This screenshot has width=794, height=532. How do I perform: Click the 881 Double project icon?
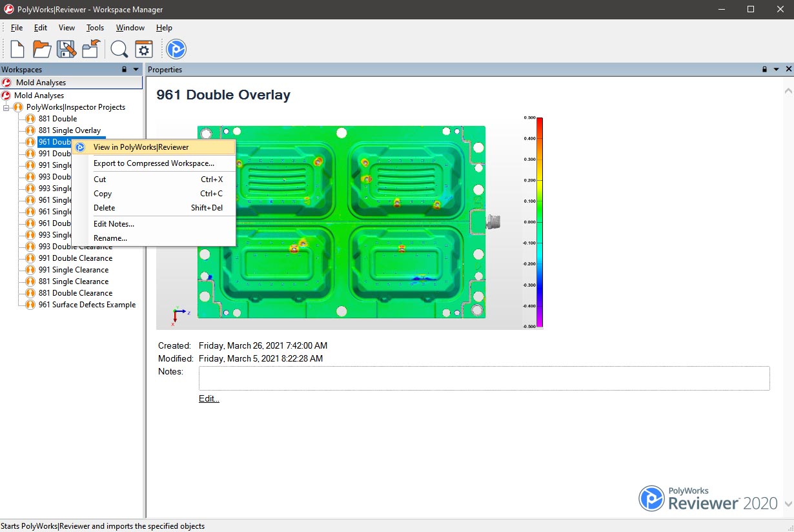[30, 119]
